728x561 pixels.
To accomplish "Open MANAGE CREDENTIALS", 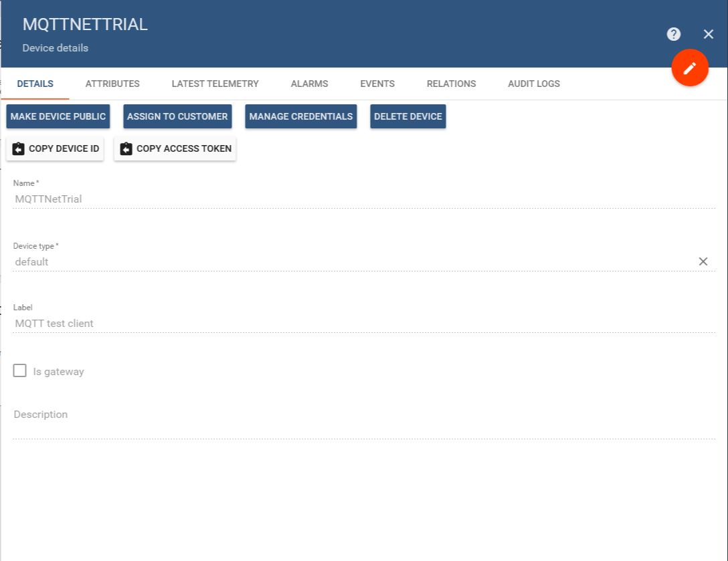I will point(301,116).
